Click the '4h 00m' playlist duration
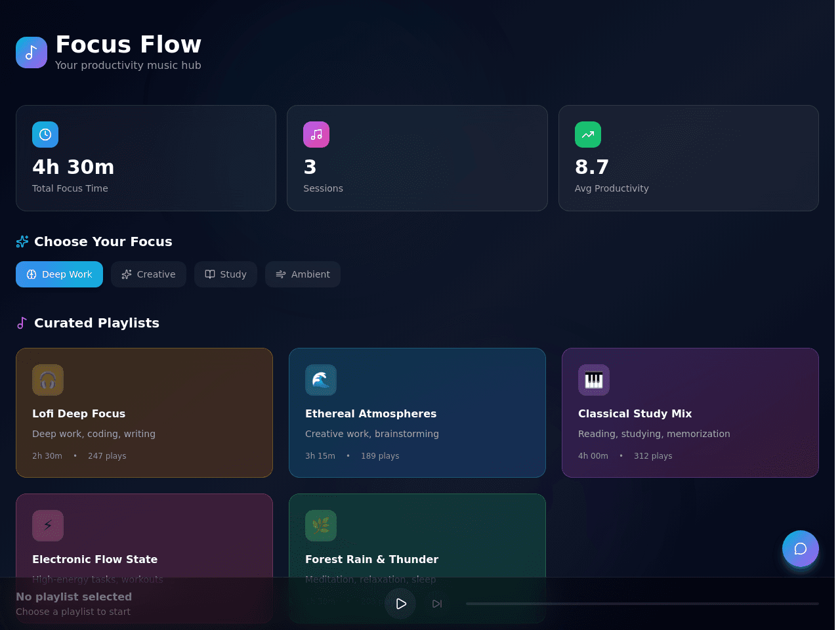Screen dimensions: 840x630 pyautogui.click(x=593, y=456)
